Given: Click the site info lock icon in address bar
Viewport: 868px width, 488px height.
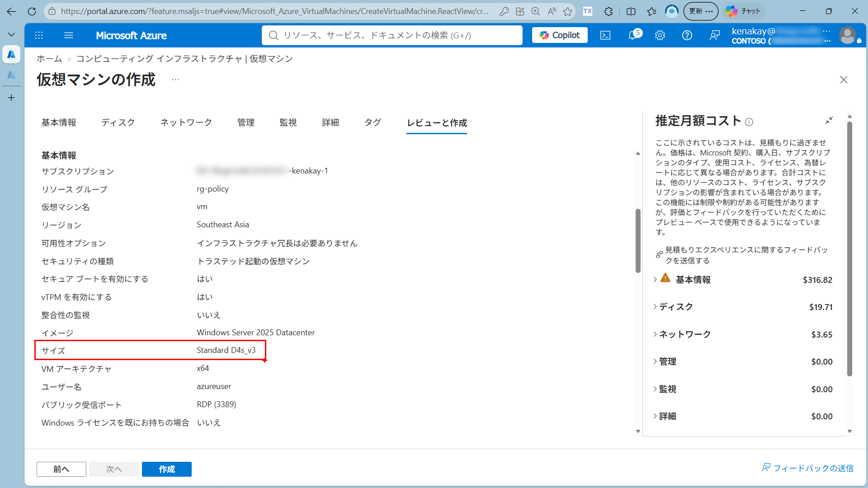Looking at the screenshot, I should coord(52,11).
